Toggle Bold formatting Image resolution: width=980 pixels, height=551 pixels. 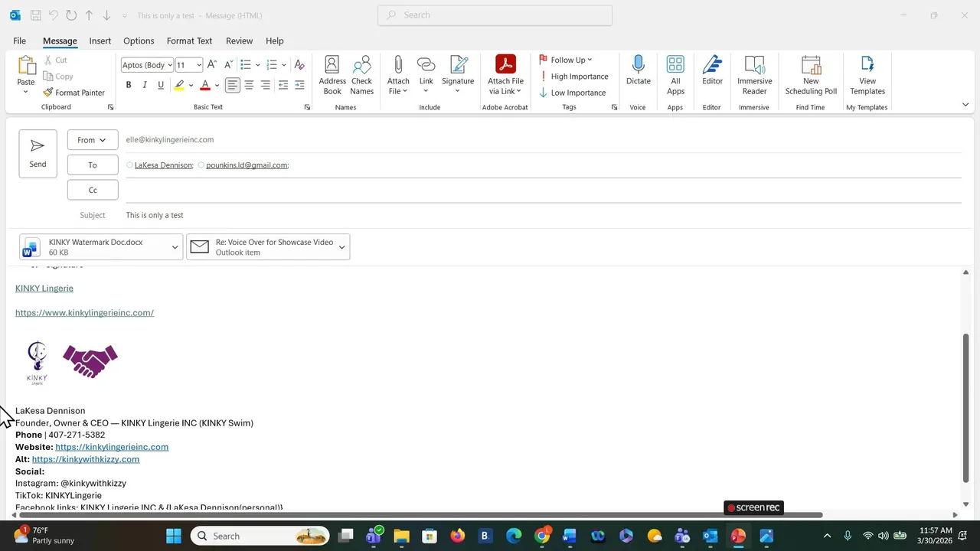click(129, 85)
